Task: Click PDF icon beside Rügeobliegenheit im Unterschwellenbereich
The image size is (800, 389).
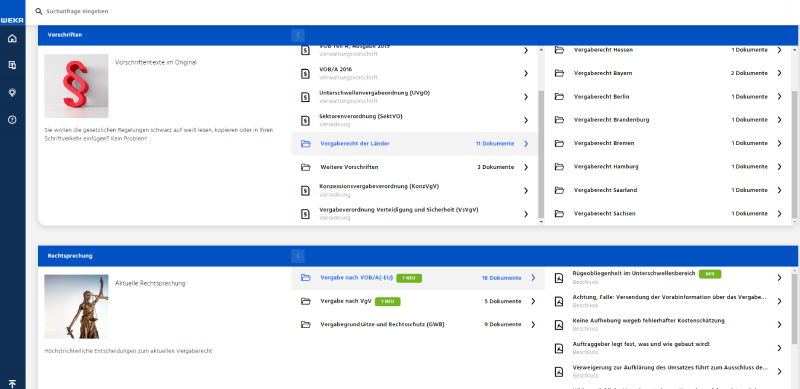Action: click(559, 278)
